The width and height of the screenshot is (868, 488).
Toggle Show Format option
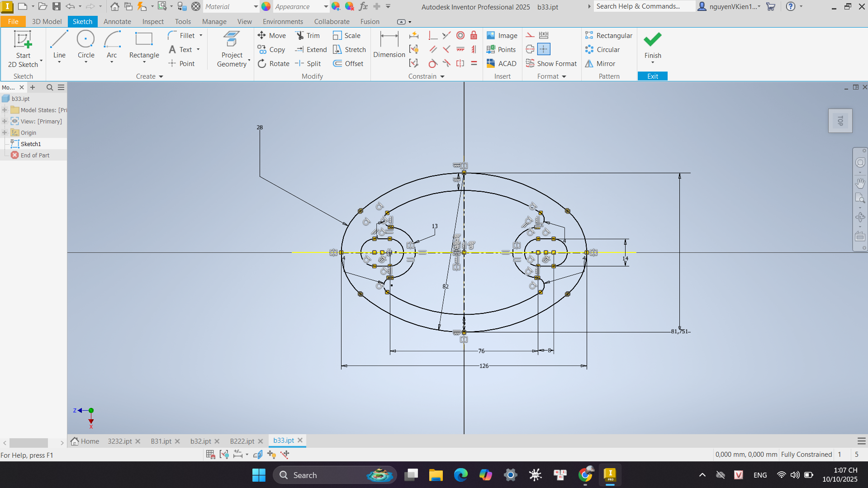[x=551, y=64]
